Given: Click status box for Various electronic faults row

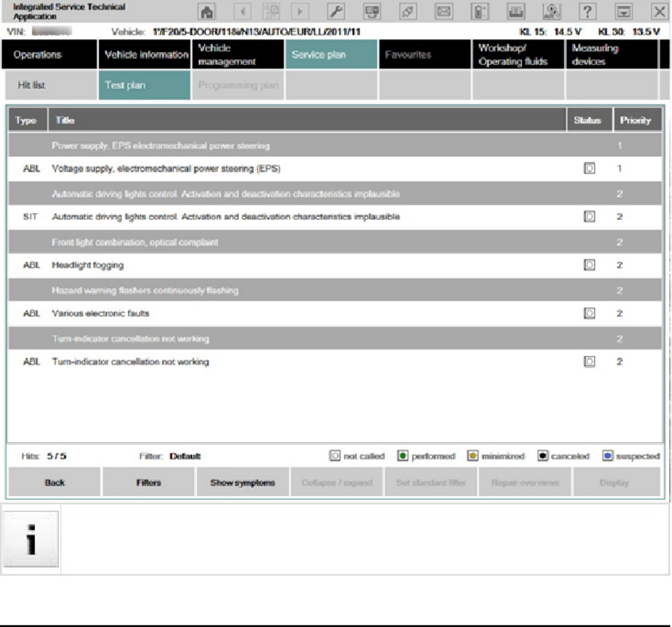Looking at the screenshot, I should point(589,314).
